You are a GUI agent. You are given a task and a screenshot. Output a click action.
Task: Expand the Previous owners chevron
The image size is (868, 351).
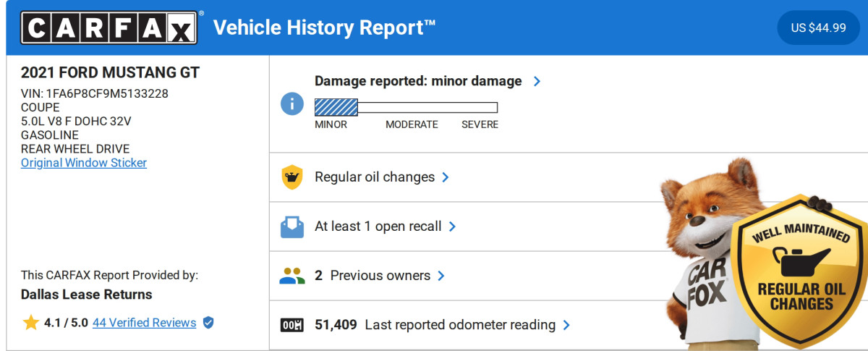[x=441, y=276]
